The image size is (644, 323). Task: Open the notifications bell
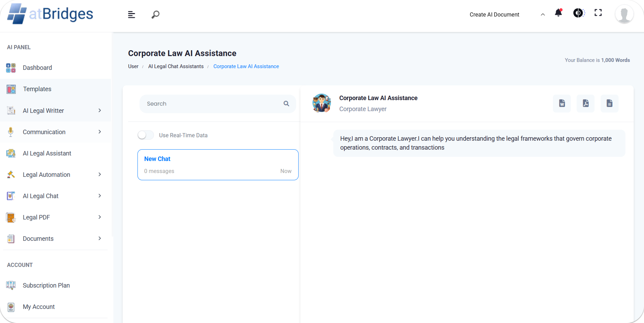pos(558,13)
